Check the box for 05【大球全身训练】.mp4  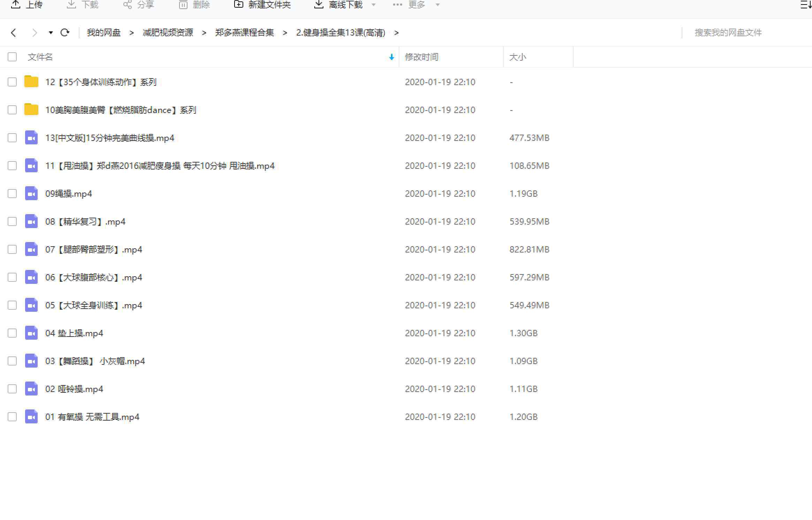pos(12,305)
